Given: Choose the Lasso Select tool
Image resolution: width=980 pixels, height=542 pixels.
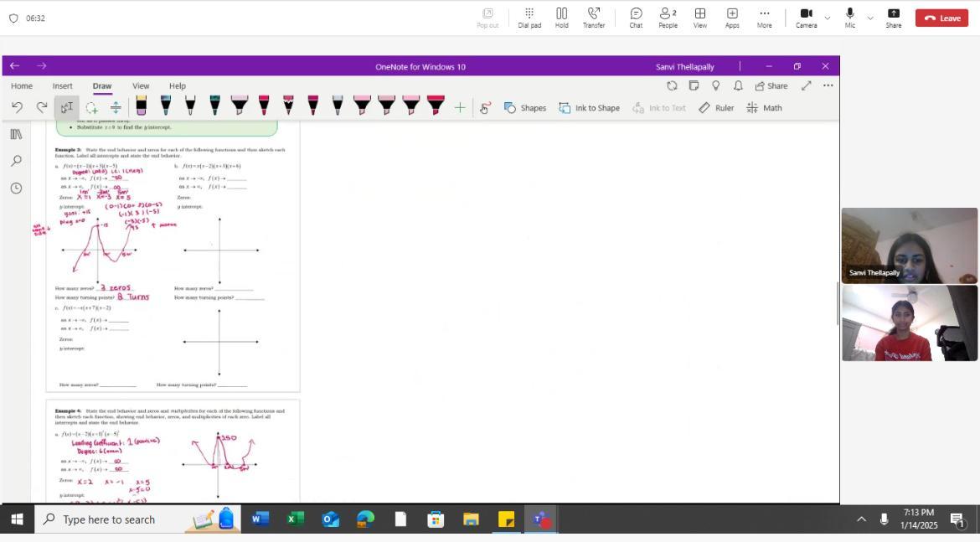Looking at the screenshot, I should (x=91, y=107).
